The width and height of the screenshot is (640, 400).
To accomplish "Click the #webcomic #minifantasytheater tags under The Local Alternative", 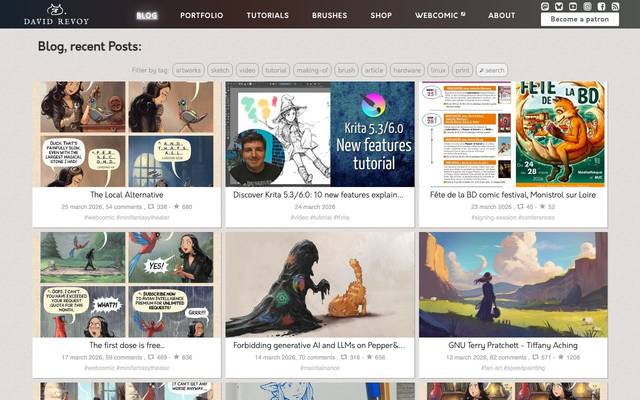I will [127, 218].
